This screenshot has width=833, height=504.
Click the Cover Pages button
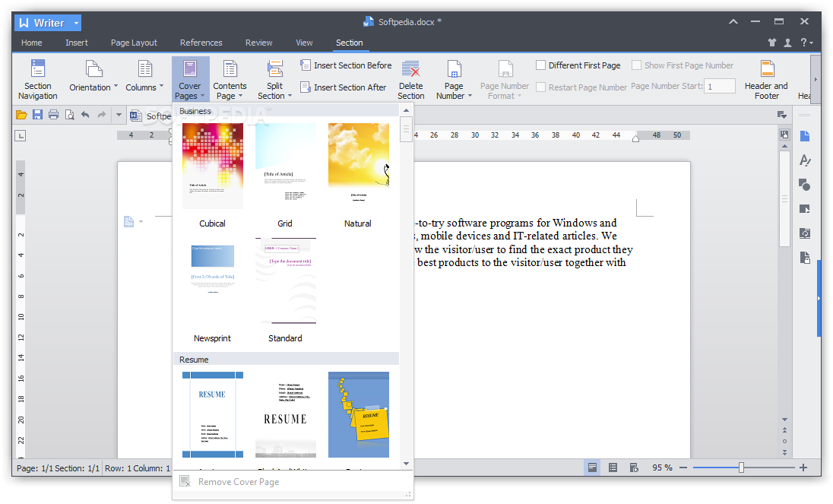[190, 80]
